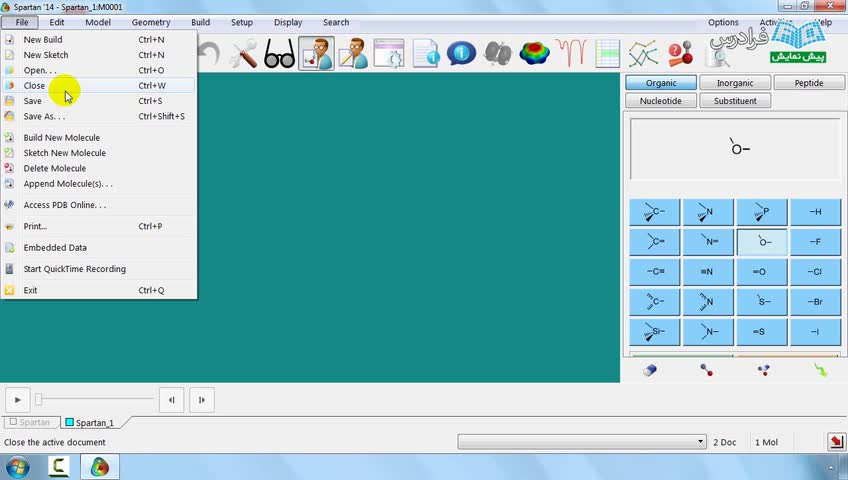Toggle the selected O- oxygen fragment

pos(761,242)
